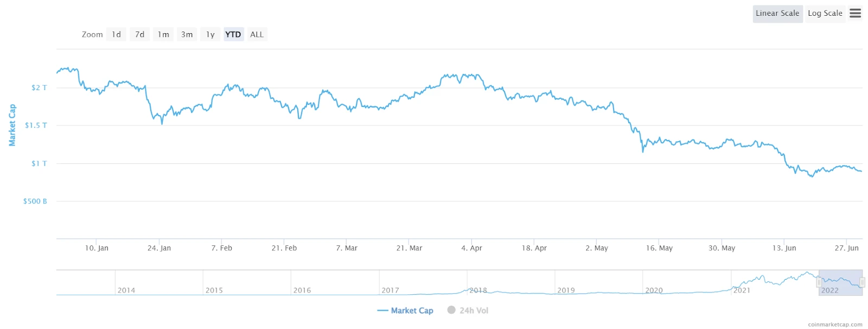Select the YTD zoom option
This screenshot has height=329, width=868.
[233, 34]
